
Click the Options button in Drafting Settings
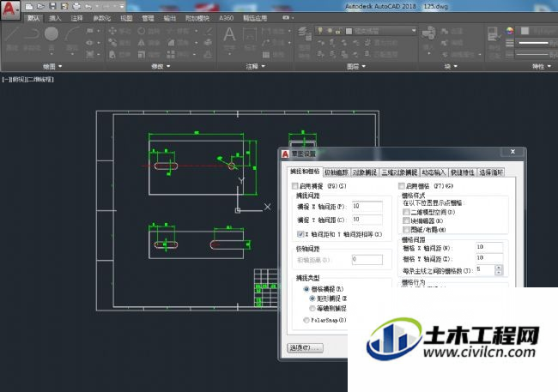click(x=305, y=347)
